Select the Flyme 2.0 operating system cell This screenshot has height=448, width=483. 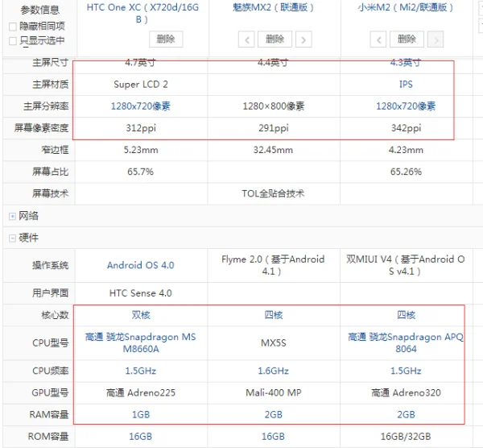point(273,265)
